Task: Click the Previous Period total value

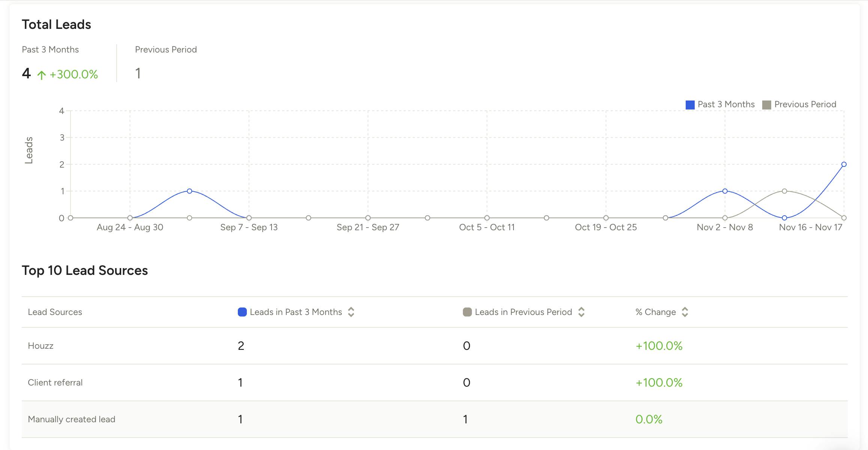Action: click(138, 73)
